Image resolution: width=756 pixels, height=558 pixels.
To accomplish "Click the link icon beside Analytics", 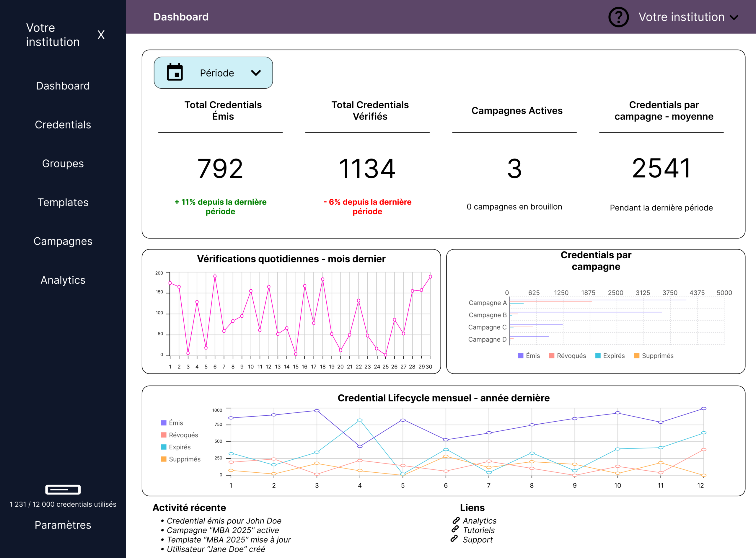I will tap(456, 520).
